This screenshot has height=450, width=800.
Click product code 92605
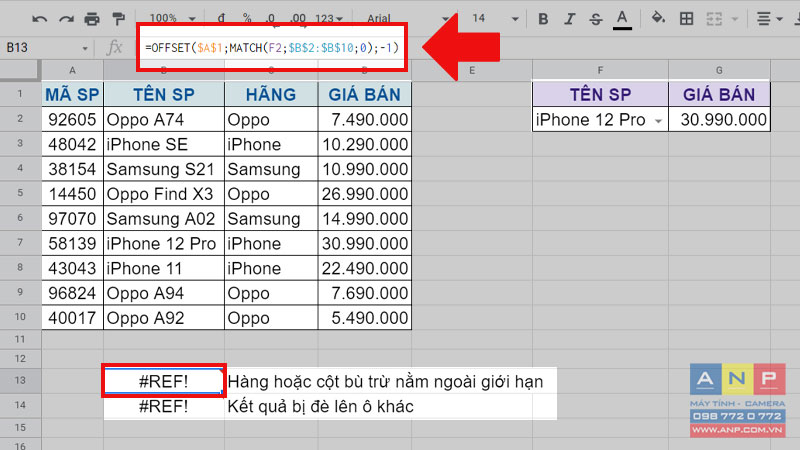(x=72, y=119)
